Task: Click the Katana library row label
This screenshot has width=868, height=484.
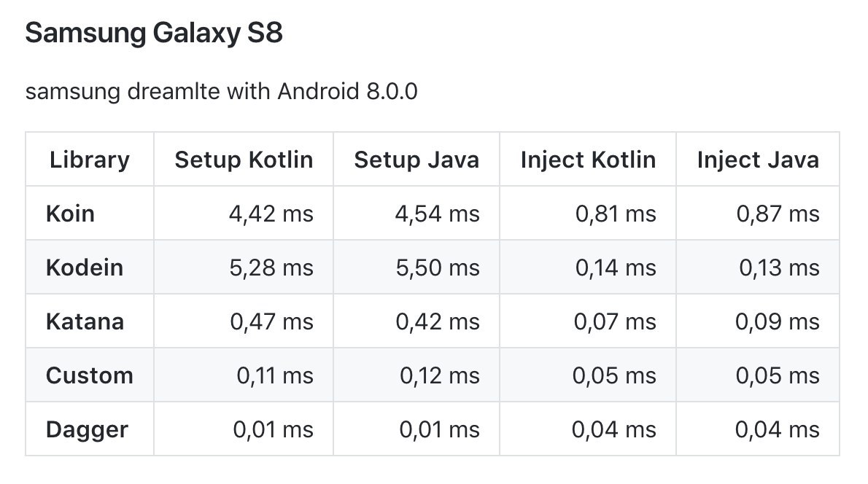Action: (85, 321)
